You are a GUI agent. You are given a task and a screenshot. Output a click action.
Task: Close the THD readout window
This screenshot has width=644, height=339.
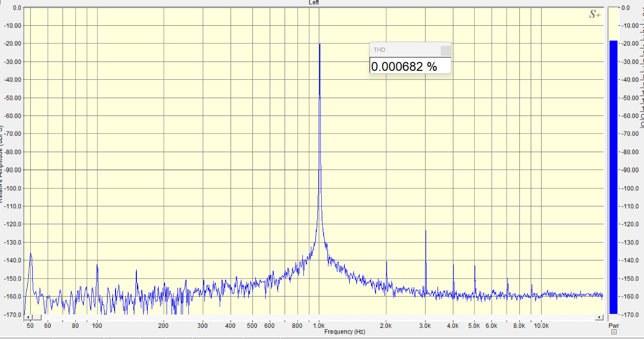click(x=445, y=51)
